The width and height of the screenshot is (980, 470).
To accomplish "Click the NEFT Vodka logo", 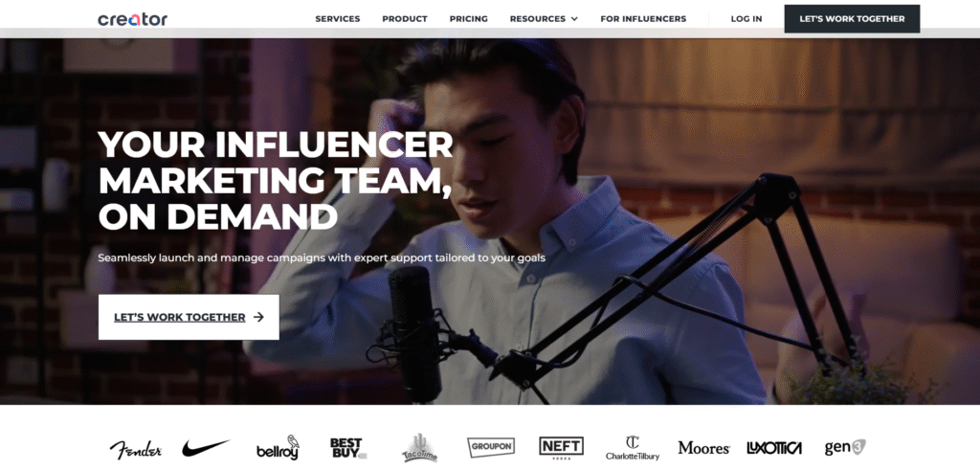I will (561, 448).
